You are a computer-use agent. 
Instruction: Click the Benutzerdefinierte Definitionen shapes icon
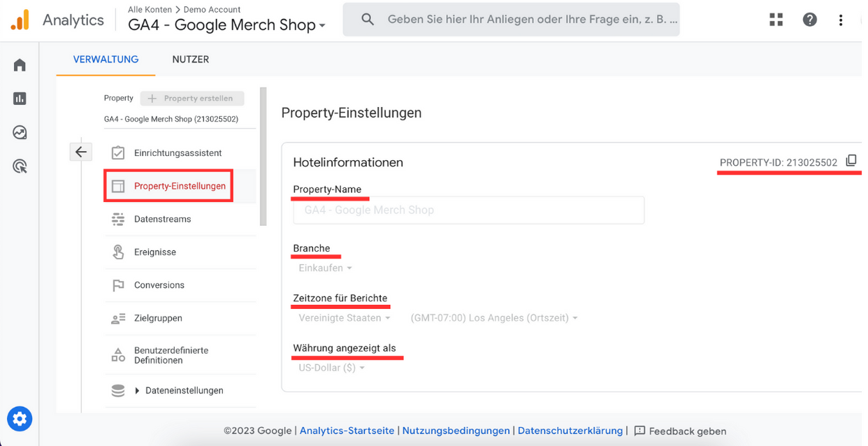coord(118,355)
